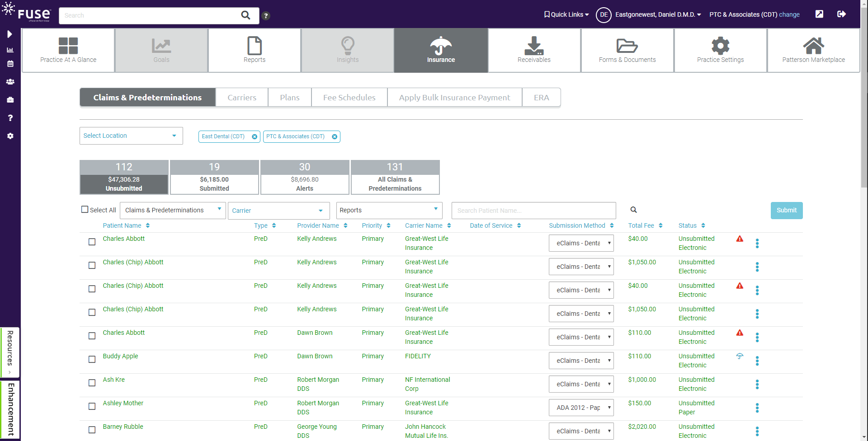The image size is (868, 441).
Task: Check Barney Rubble's claim checkbox
Action: (92, 430)
